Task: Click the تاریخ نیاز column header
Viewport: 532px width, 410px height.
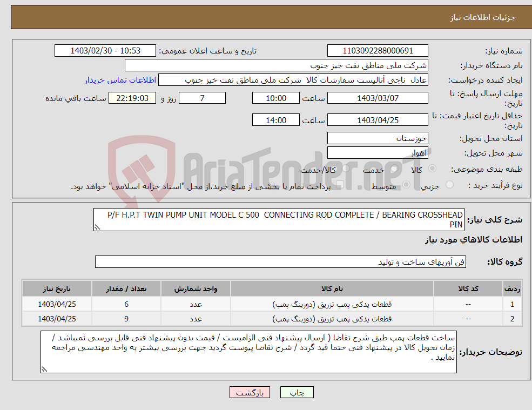Action: coord(57,289)
